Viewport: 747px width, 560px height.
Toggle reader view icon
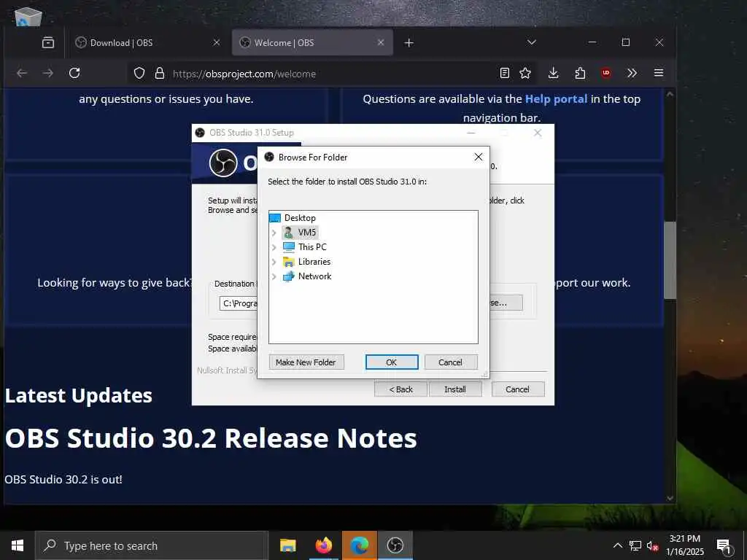pos(505,74)
